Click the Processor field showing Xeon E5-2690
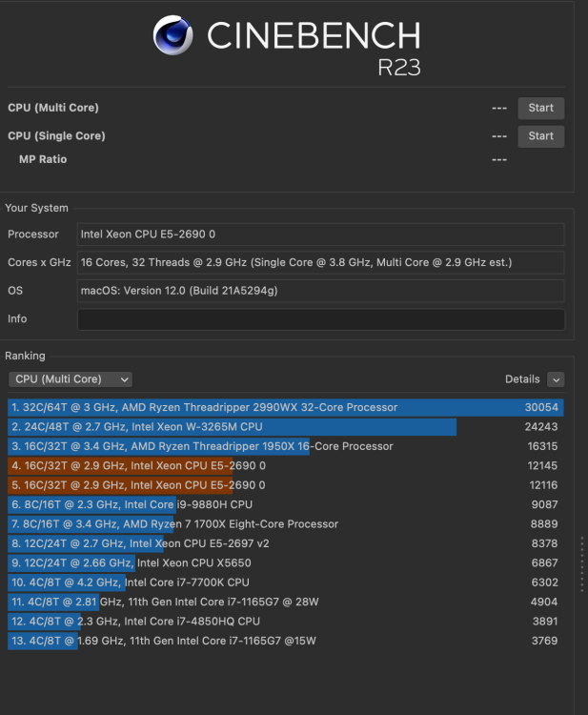The image size is (588, 715). (321, 235)
